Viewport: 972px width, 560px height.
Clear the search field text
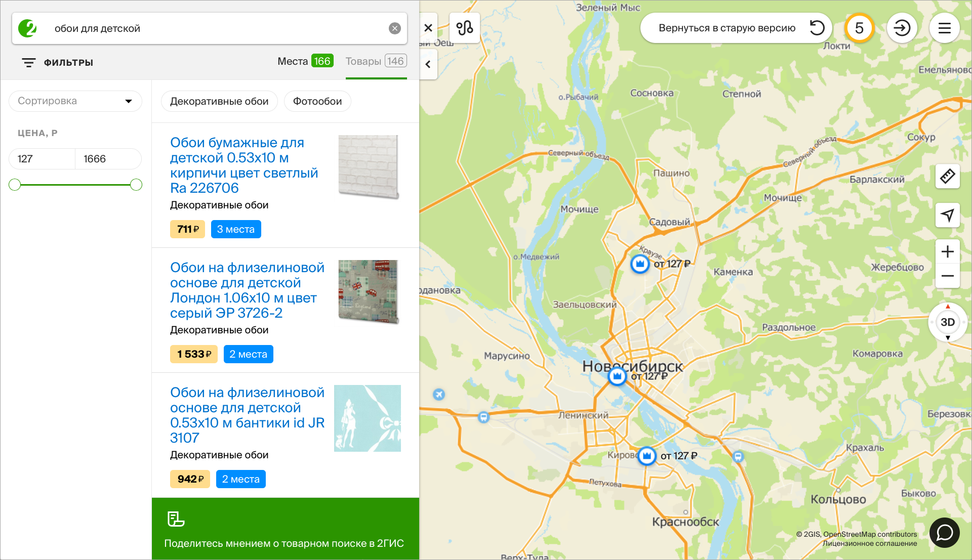point(395,28)
